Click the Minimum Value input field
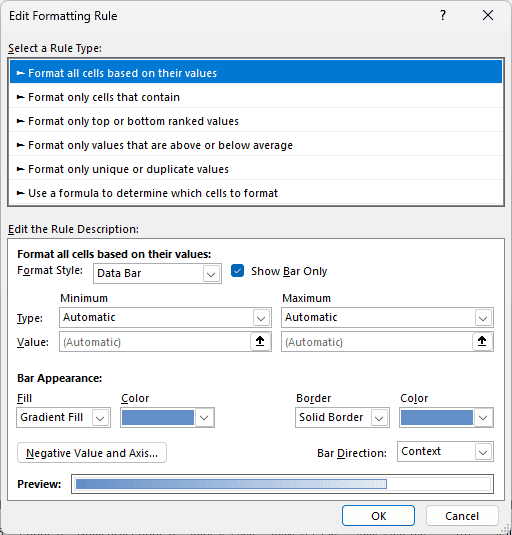This screenshot has width=512, height=535. click(x=155, y=342)
